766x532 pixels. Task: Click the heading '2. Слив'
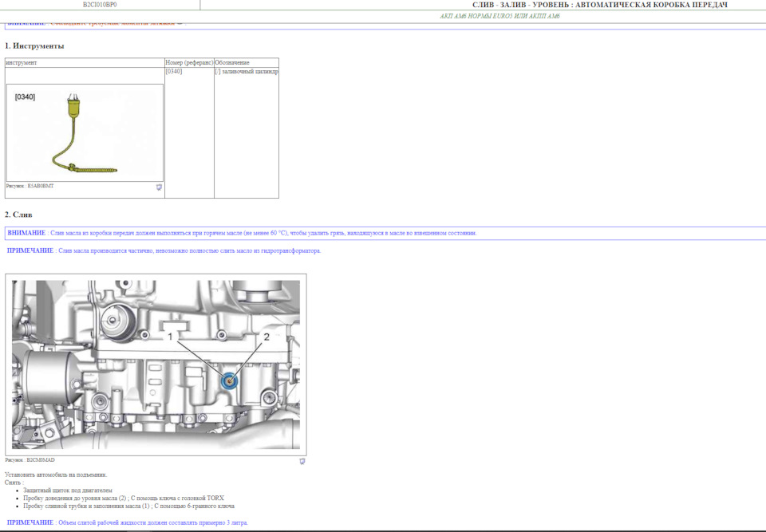point(18,215)
